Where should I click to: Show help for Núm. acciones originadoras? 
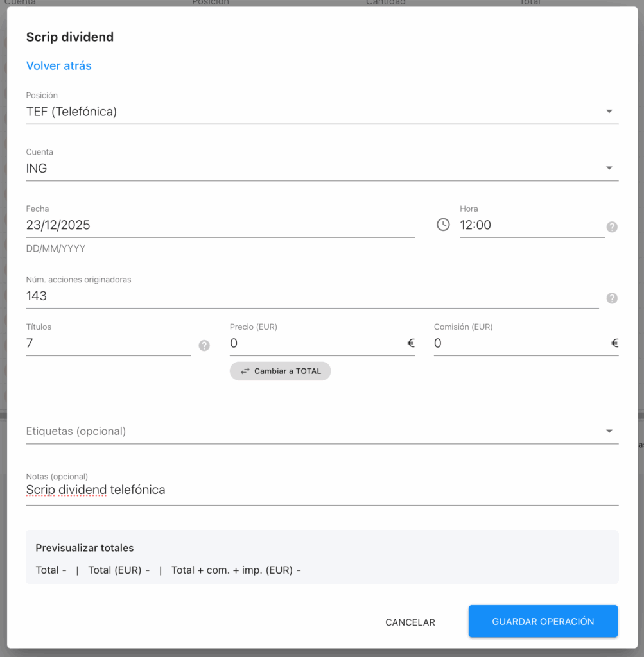612,298
